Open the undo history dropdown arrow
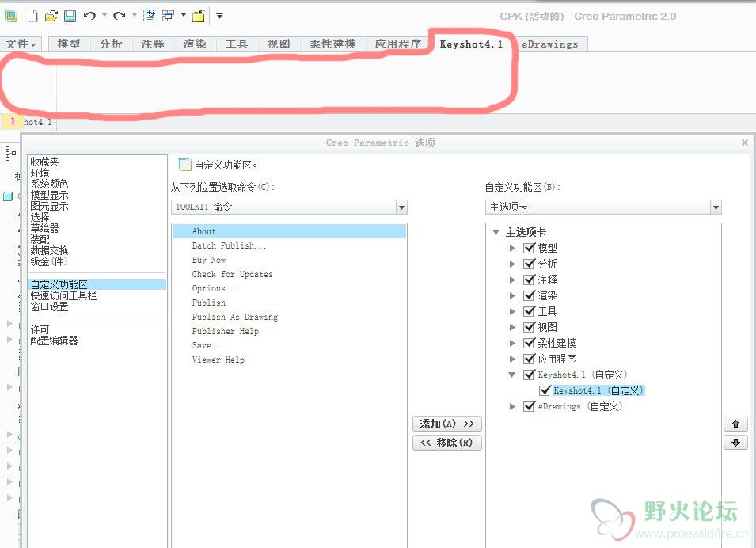 [104, 15]
